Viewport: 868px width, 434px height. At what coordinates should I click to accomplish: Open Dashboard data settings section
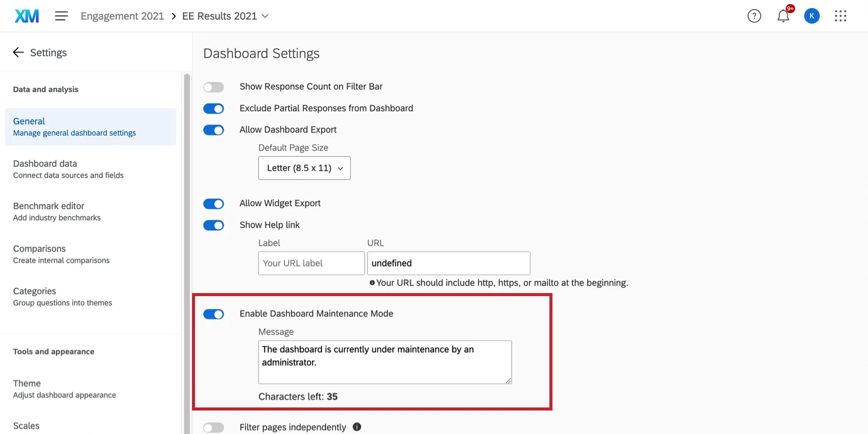pyautogui.click(x=68, y=169)
